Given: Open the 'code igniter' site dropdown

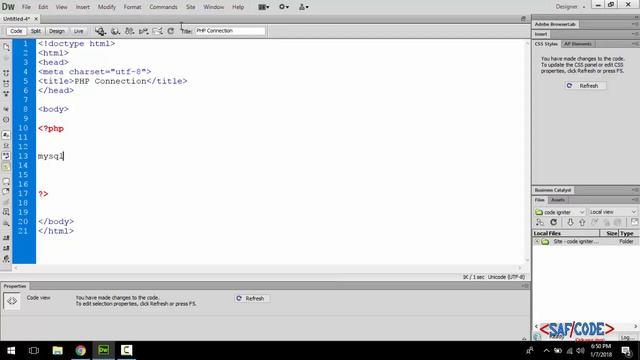Looking at the screenshot, I should point(560,212).
